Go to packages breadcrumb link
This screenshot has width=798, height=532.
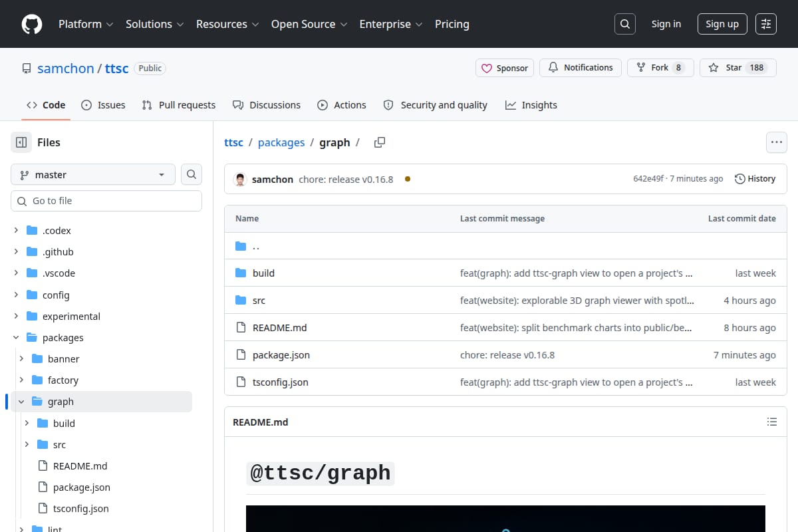(281, 142)
